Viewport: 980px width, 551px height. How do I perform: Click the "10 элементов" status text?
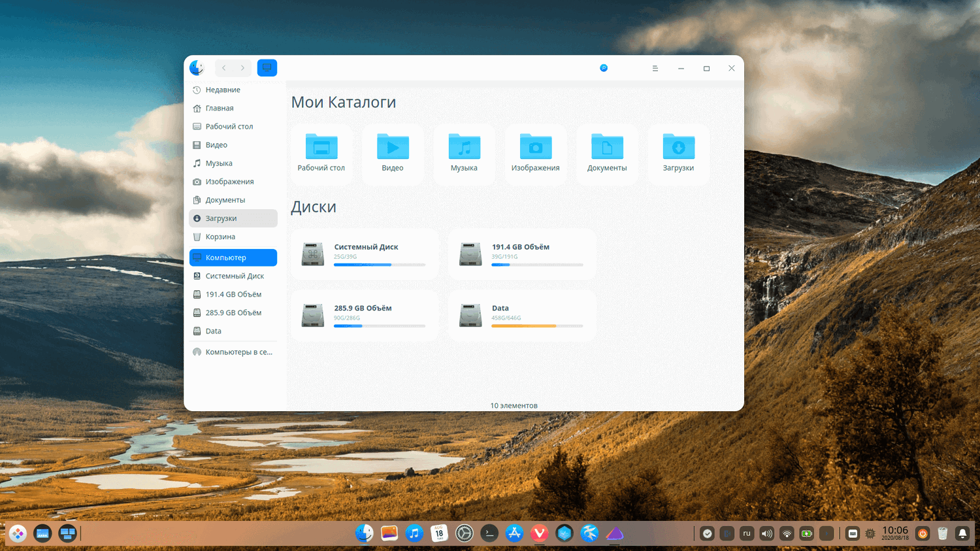pyautogui.click(x=514, y=406)
